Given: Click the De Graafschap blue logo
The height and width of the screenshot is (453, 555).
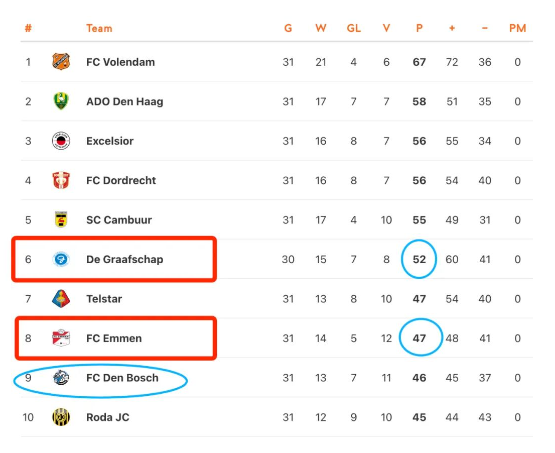Looking at the screenshot, I should pyautogui.click(x=61, y=259).
